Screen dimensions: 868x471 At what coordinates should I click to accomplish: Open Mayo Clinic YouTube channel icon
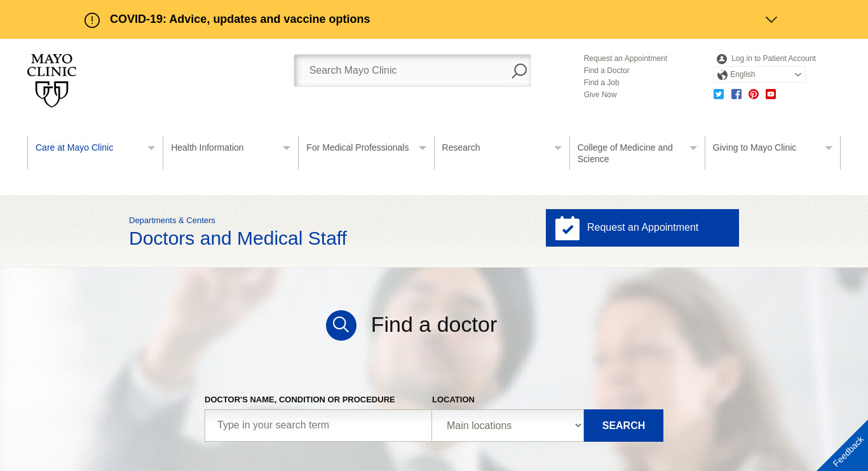click(771, 94)
